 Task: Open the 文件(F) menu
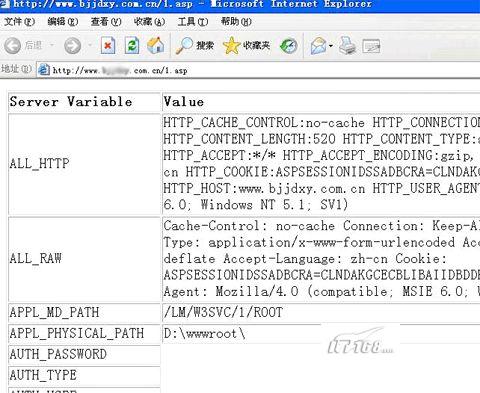pyautogui.click(x=19, y=22)
